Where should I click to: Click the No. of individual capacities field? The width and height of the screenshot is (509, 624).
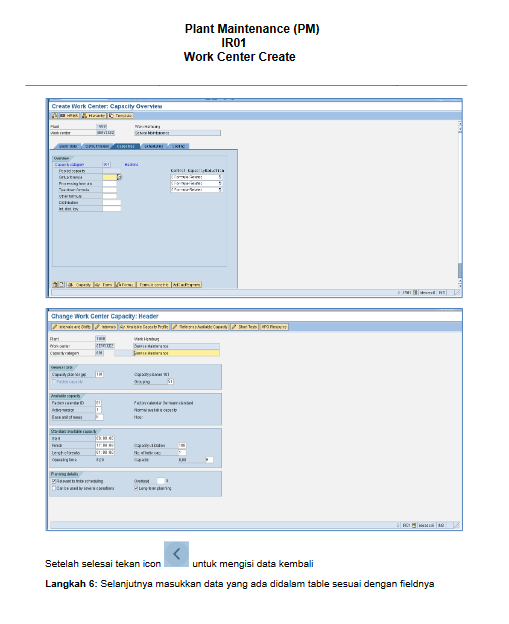point(182,453)
